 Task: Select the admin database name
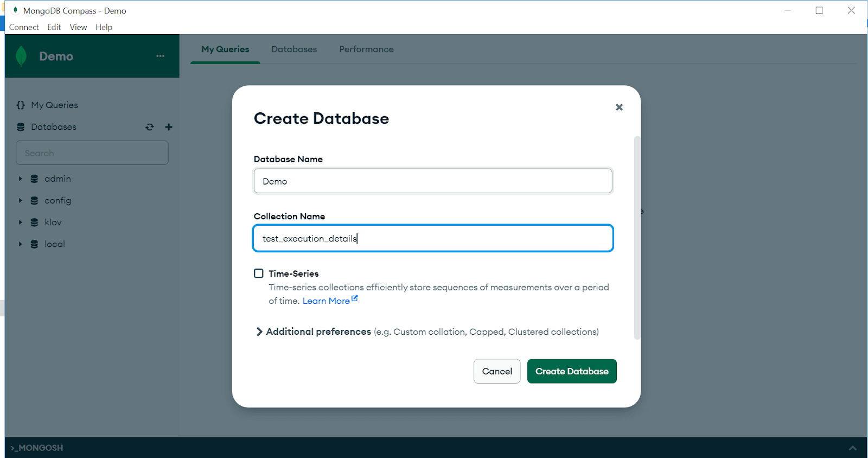58,179
